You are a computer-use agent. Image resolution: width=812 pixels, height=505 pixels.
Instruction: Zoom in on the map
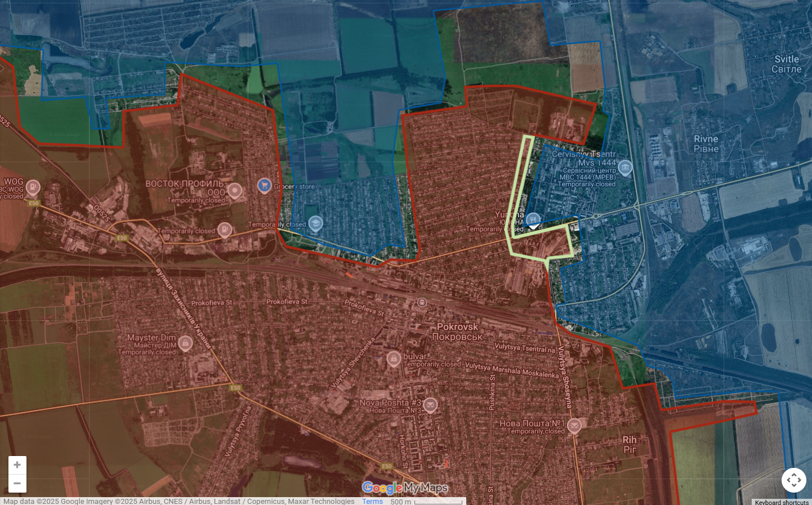(x=17, y=465)
